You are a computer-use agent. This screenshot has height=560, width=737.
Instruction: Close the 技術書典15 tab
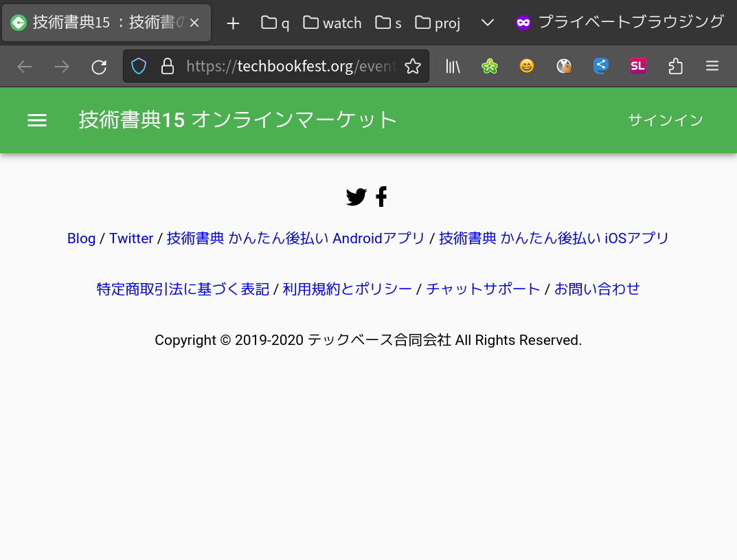194,23
